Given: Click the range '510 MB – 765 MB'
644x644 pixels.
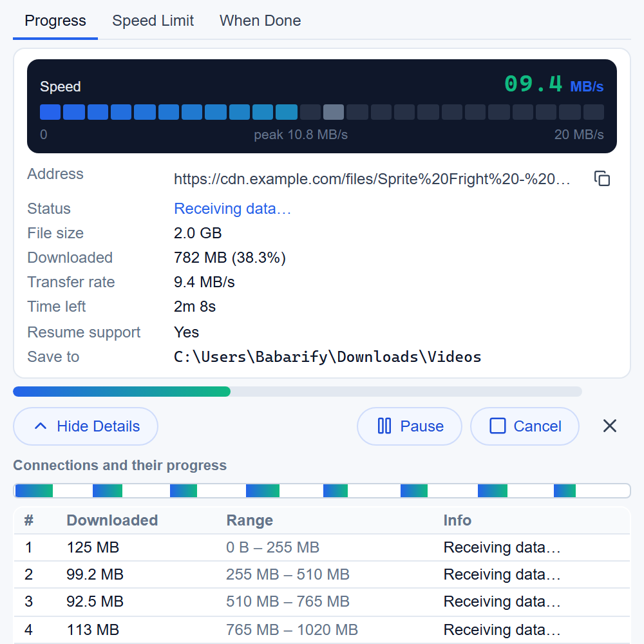Looking at the screenshot, I should 287,601.
